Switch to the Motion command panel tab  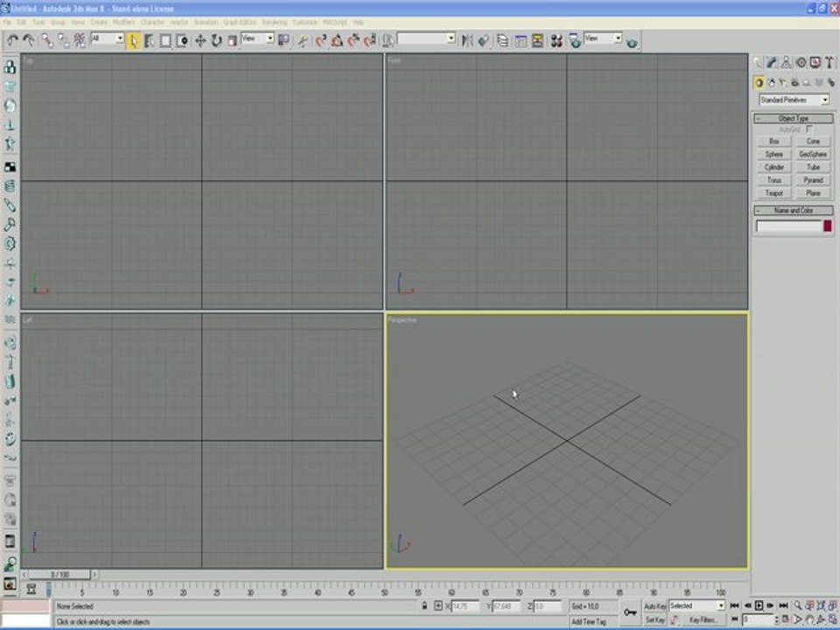(x=801, y=63)
